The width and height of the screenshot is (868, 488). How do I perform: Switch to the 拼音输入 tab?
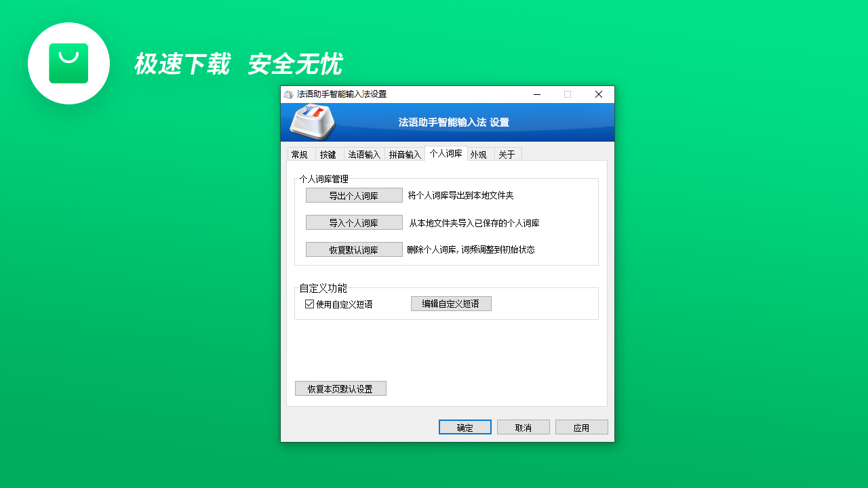[404, 154]
